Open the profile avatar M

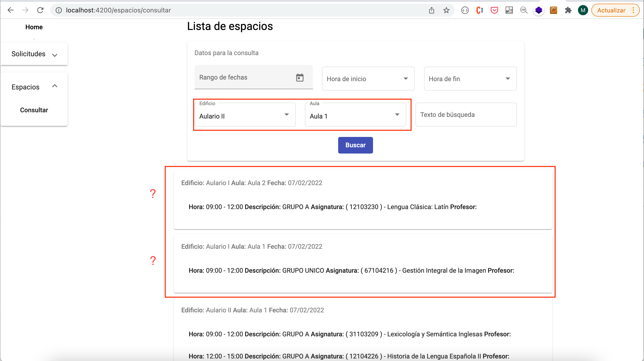click(583, 10)
